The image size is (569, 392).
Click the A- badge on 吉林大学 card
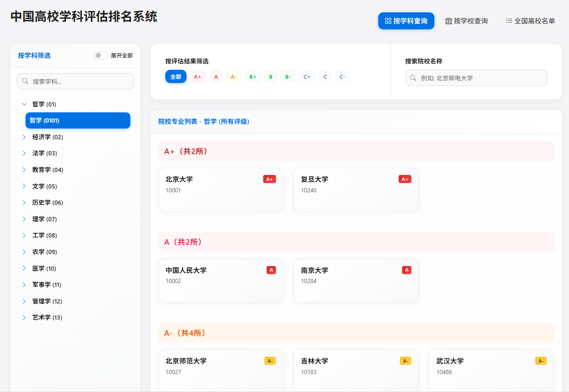click(x=405, y=361)
